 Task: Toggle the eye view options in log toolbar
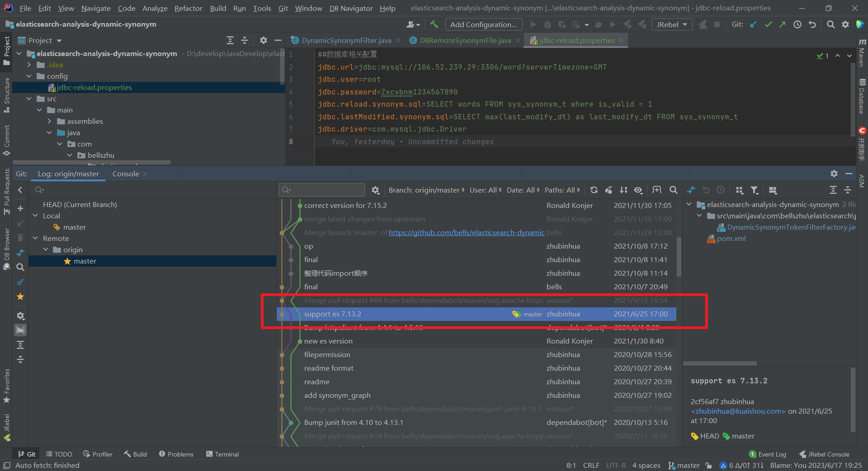tap(638, 190)
